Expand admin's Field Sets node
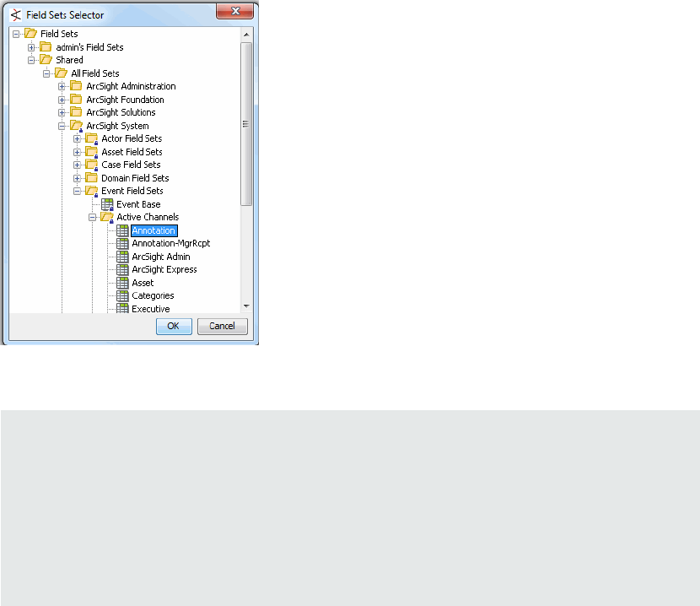This screenshot has height=606, width=700. pos(31,47)
